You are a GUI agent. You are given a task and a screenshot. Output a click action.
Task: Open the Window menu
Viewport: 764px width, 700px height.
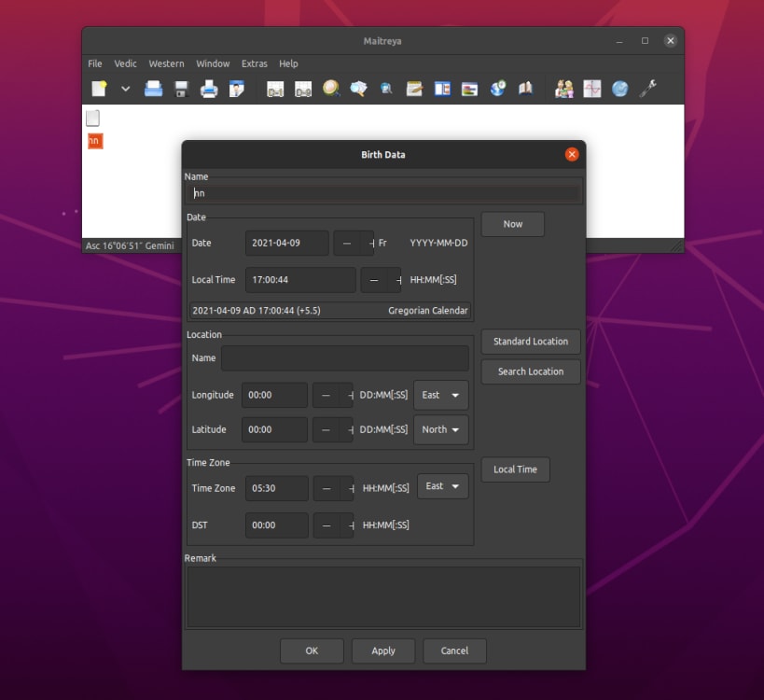click(x=213, y=63)
